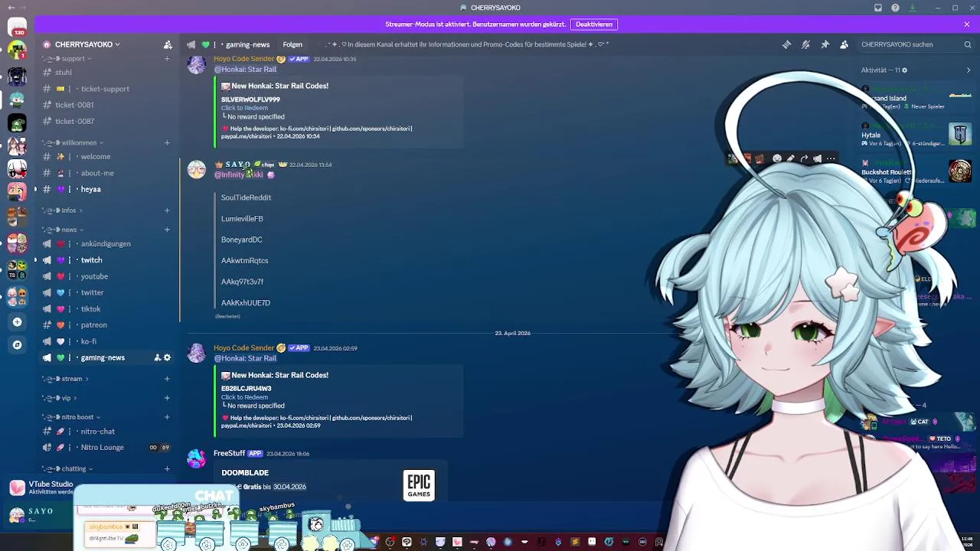Open the ankündigungen announcement channel
980x551 pixels.
[107, 244]
